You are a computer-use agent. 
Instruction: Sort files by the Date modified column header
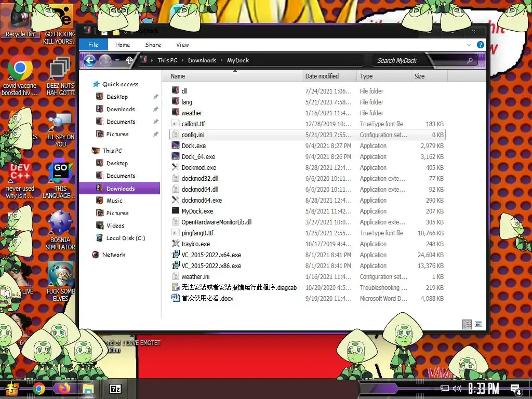tap(329, 76)
